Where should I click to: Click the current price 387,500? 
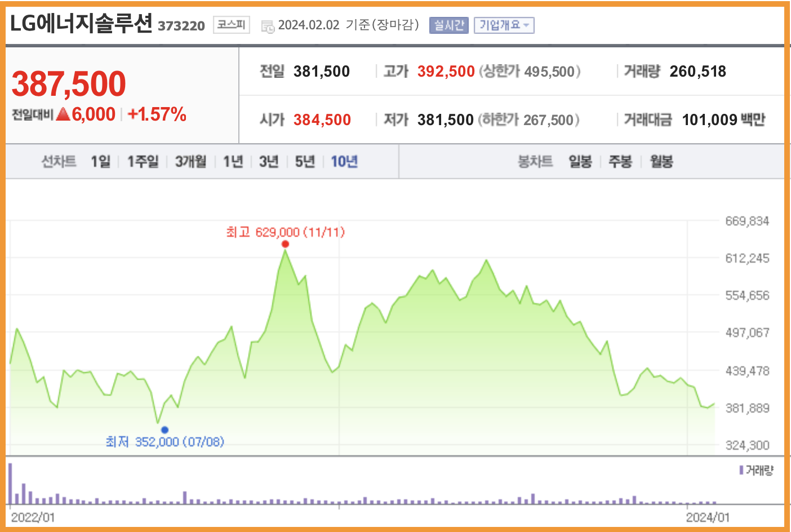69,83
